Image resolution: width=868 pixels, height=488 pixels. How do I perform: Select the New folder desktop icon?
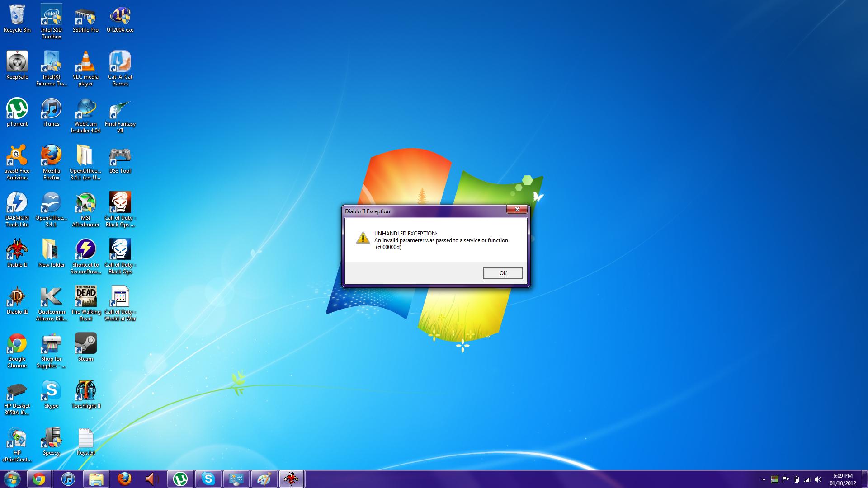click(x=52, y=254)
